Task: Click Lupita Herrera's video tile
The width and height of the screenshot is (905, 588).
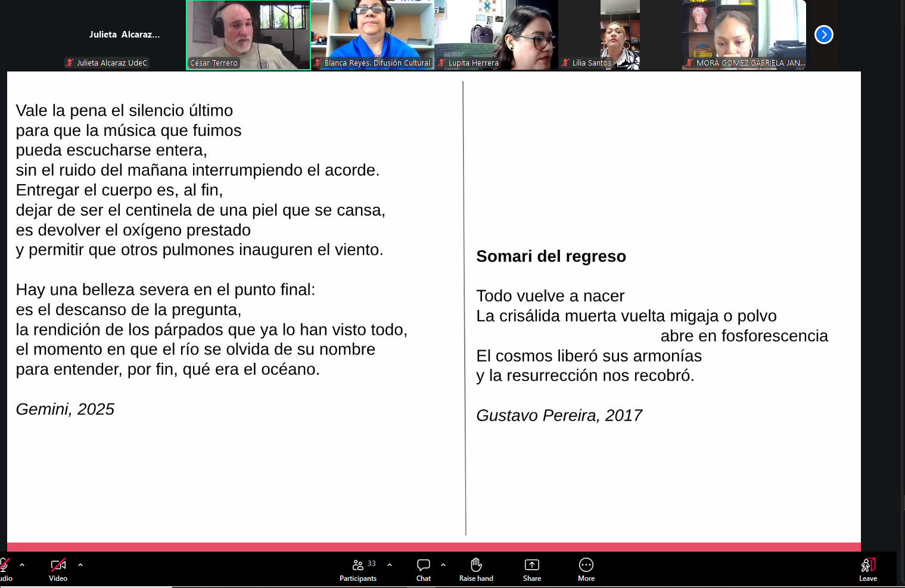Action: [x=496, y=35]
